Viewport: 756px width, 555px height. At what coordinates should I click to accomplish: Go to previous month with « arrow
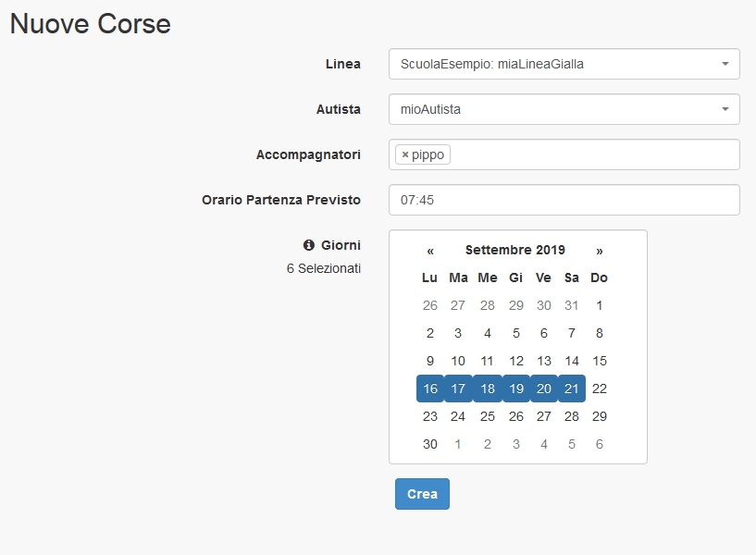click(430, 250)
